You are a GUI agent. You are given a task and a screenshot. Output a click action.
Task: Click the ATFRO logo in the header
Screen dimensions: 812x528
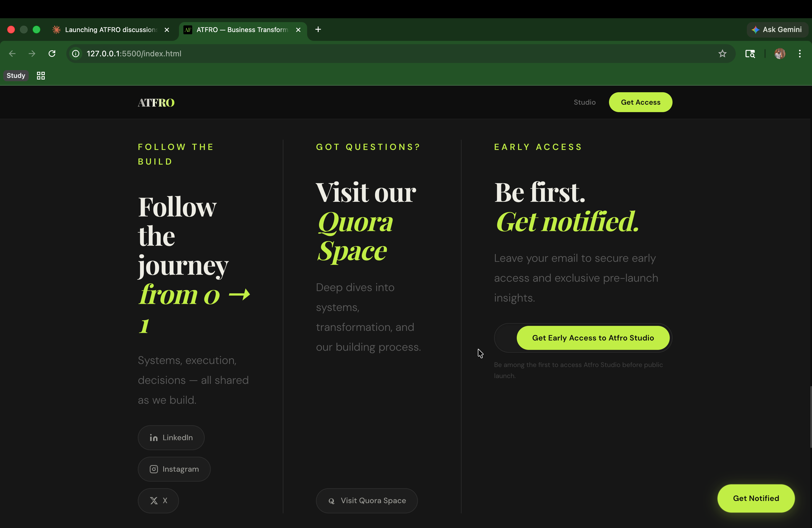156,102
